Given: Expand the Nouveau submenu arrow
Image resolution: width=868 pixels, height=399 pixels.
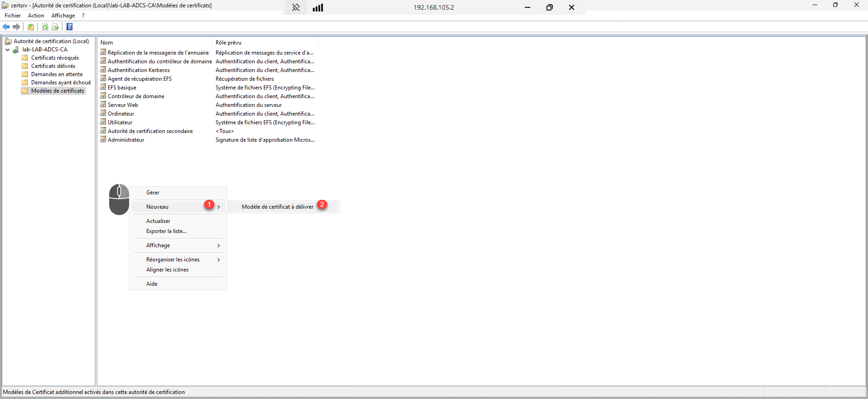Looking at the screenshot, I should coord(218,207).
